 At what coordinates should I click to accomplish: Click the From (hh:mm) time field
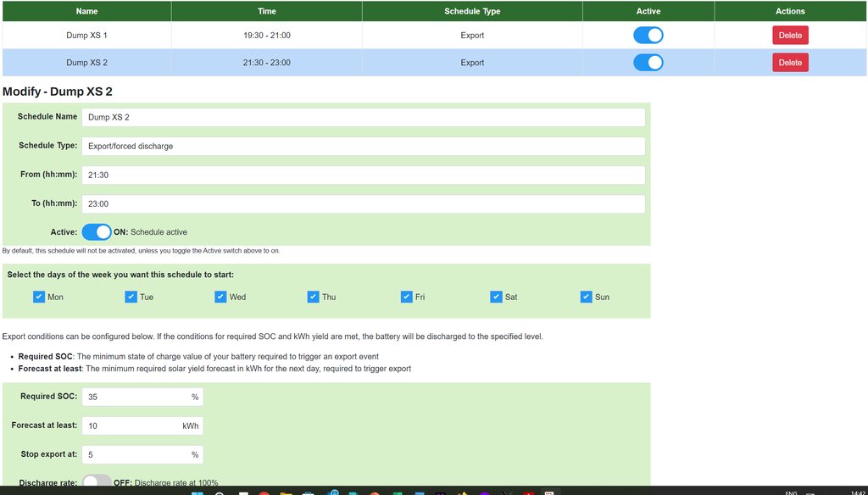[x=363, y=175]
